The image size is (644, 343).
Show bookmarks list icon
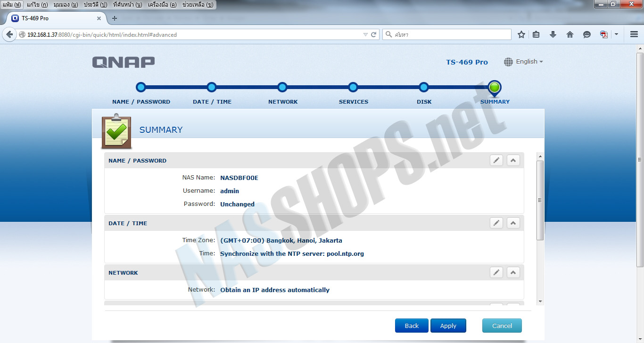tap(536, 34)
